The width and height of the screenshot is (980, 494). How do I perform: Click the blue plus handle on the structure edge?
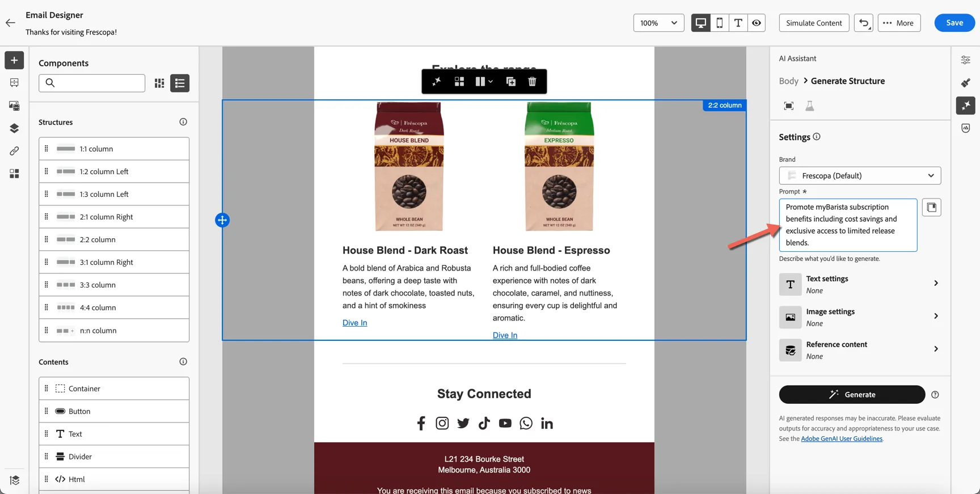click(x=222, y=220)
